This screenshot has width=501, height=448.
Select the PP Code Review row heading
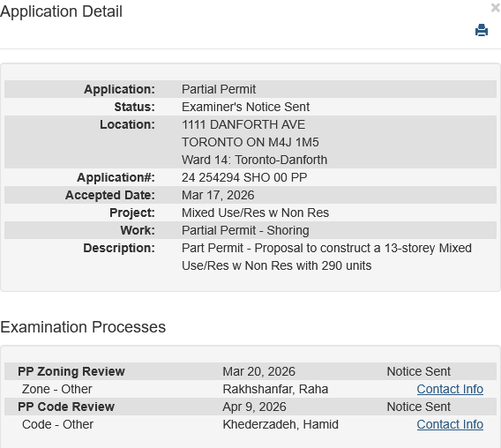coord(66,407)
